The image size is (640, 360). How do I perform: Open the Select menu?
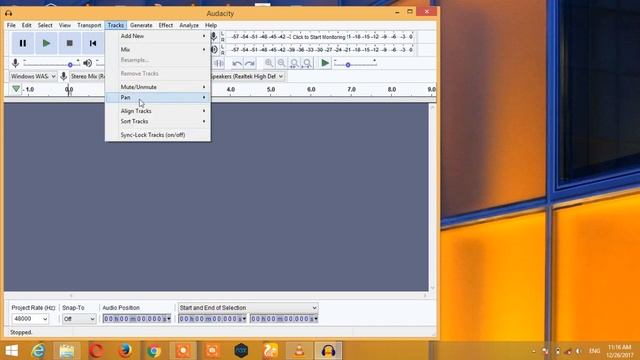(x=45, y=25)
